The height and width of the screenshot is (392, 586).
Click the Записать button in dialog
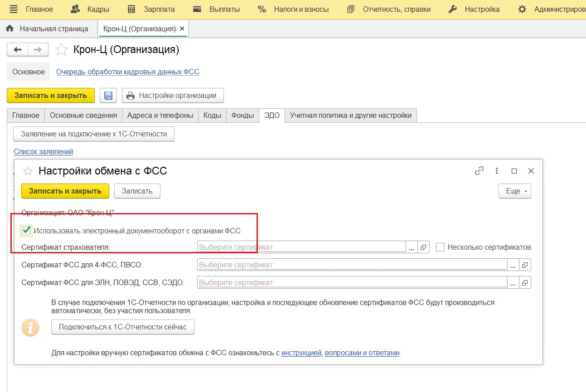coord(137,191)
